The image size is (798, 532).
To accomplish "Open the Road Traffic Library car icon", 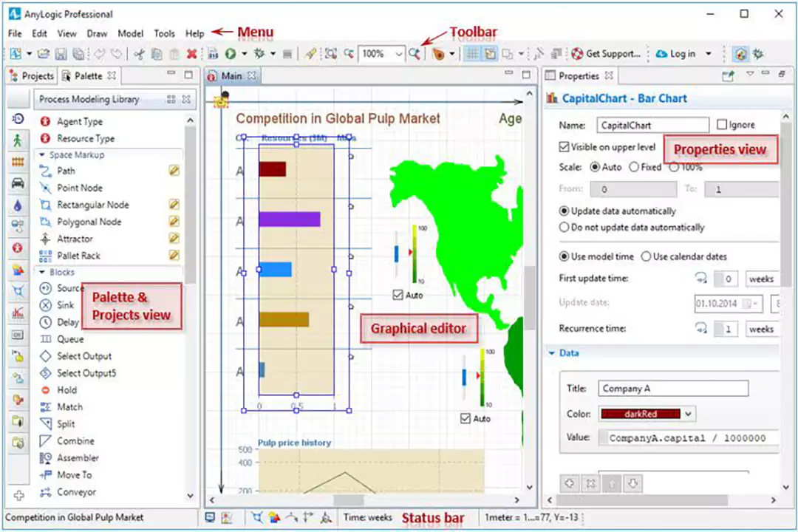I will (x=18, y=183).
